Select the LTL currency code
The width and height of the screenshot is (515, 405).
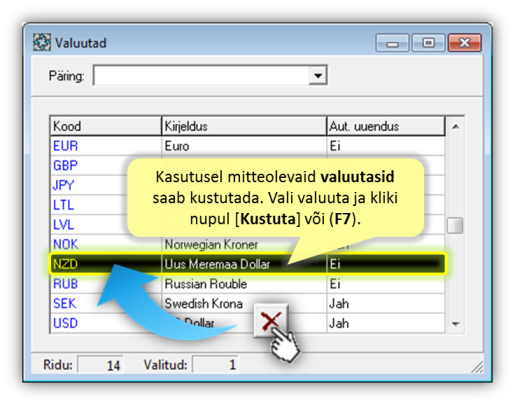click(63, 205)
